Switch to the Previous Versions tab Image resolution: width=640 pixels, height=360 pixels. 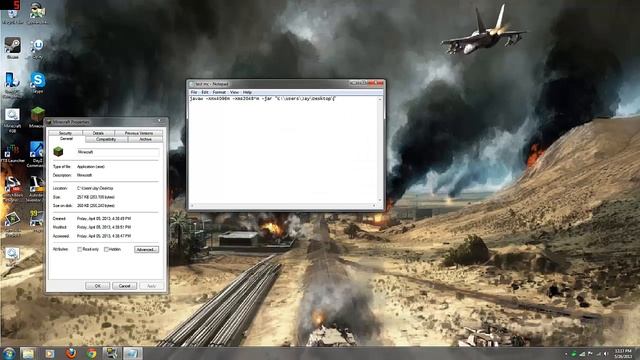(x=139, y=133)
